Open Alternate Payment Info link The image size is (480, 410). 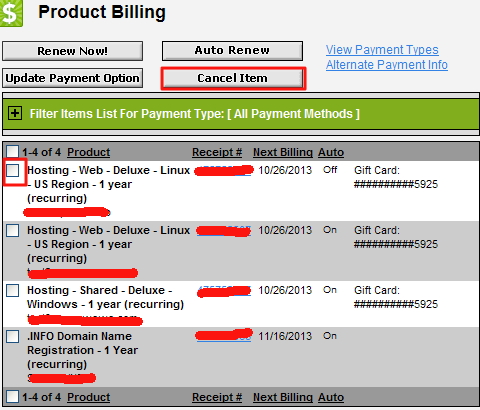click(x=387, y=65)
